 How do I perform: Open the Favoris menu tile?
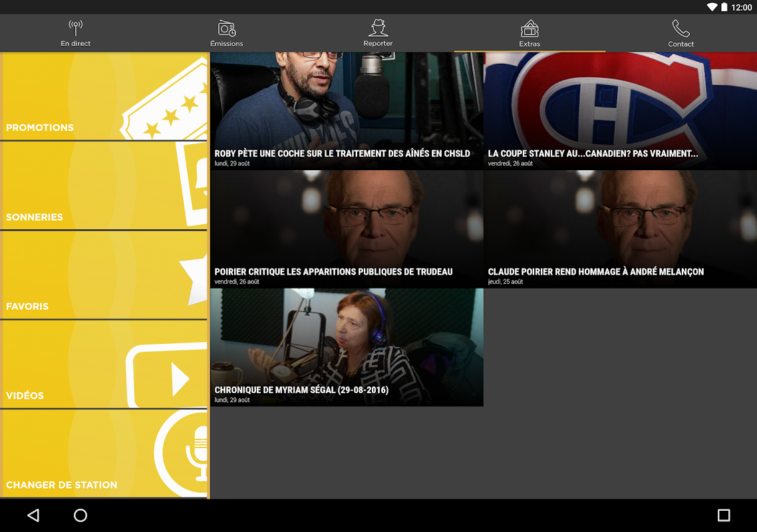(104, 275)
